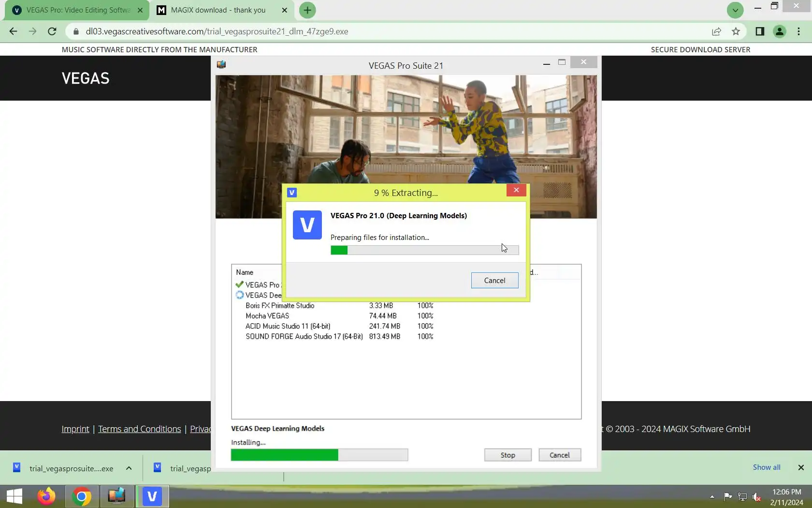Open the Terms and Conditions link
Viewport: 812px width, 508px height.
[140, 429]
